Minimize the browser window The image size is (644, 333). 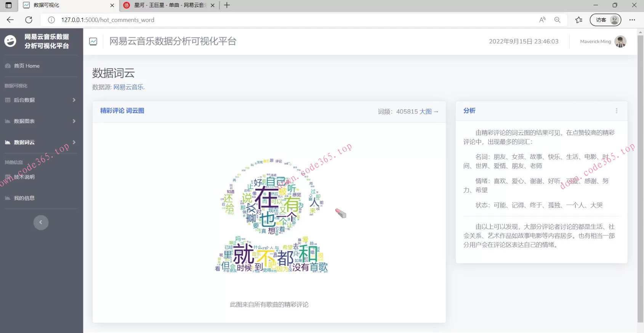coord(596,5)
